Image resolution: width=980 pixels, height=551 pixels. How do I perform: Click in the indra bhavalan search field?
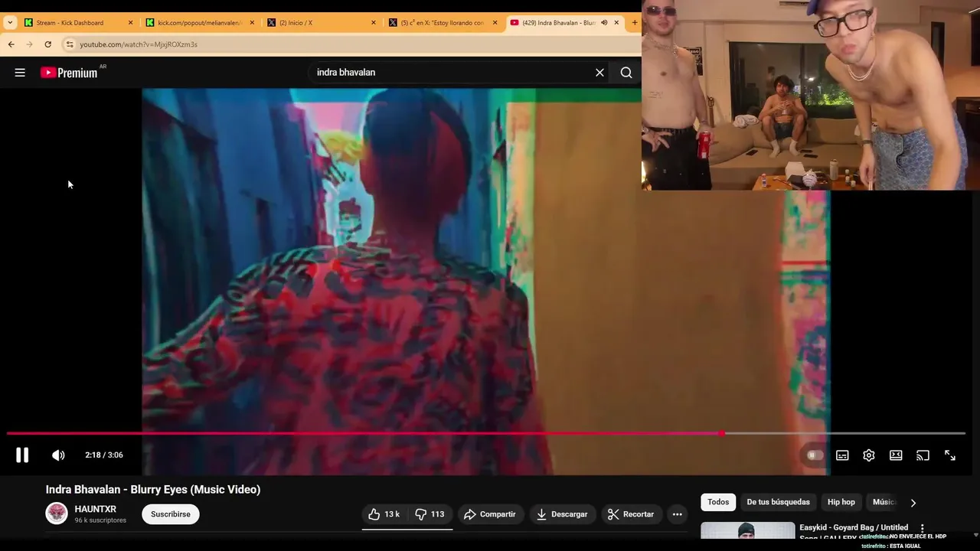452,73
